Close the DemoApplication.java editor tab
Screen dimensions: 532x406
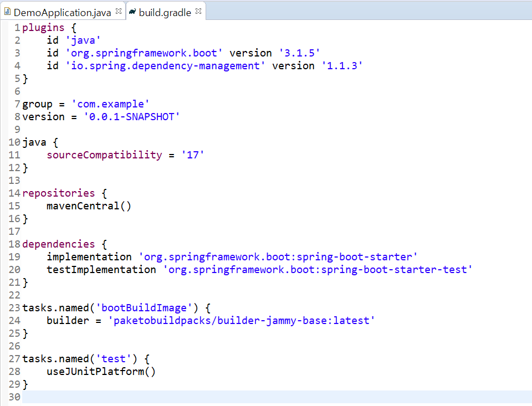click(x=119, y=11)
